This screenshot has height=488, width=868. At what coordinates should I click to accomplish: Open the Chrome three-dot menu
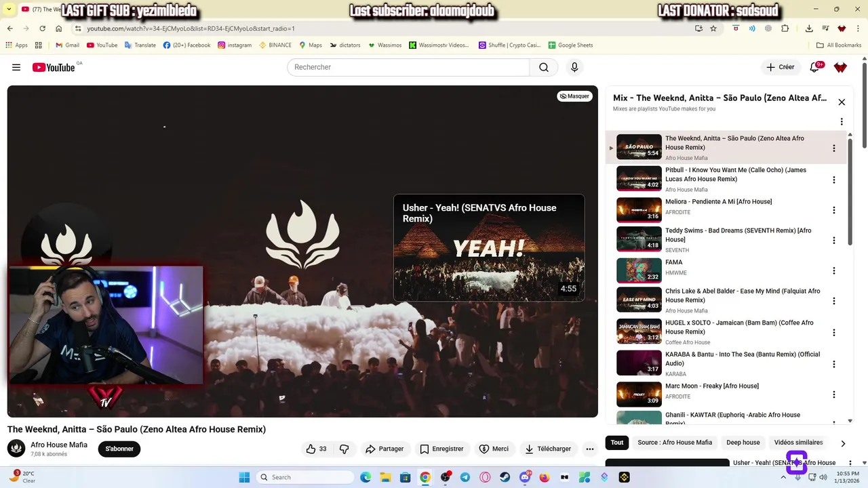(x=859, y=28)
